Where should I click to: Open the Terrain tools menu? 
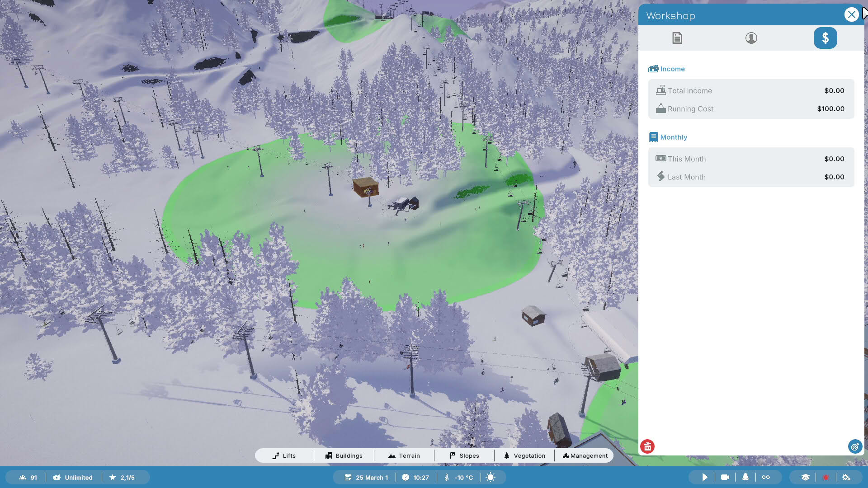click(x=404, y=455)
